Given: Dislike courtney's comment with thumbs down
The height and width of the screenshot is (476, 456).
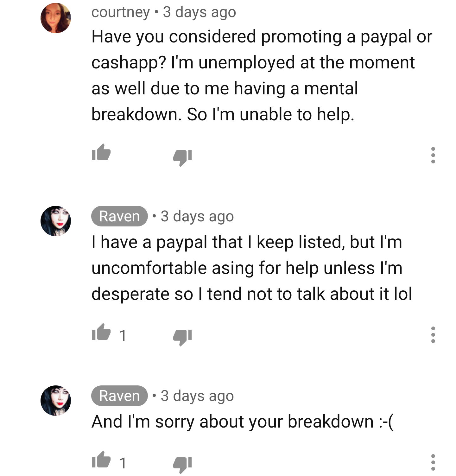Looking at the screenshot, I should click(182, 157).
